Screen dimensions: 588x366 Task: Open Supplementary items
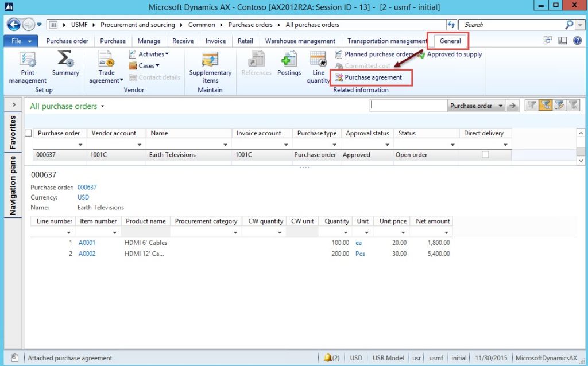pyautogui.click(x=210, y=68)
